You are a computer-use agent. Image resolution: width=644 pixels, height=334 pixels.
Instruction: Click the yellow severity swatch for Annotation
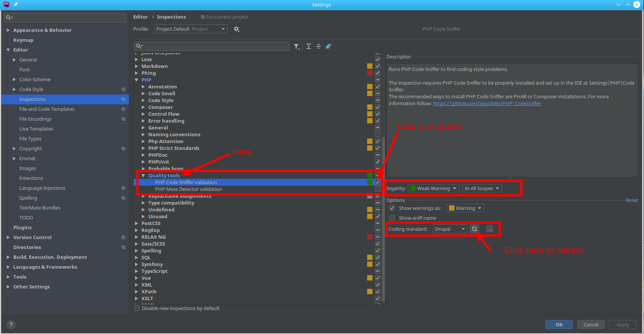[370, 87]
